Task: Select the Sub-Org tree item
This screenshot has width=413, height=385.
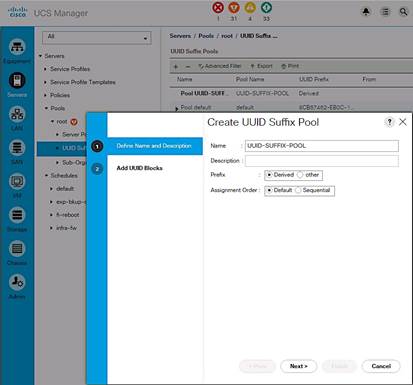Action: (74, 162)
